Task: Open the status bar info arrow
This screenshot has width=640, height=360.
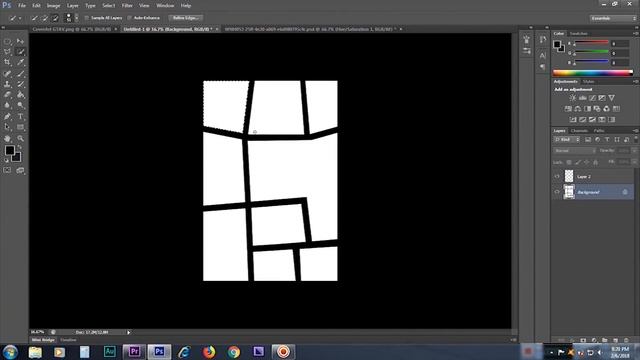Action: click(128, 332)
